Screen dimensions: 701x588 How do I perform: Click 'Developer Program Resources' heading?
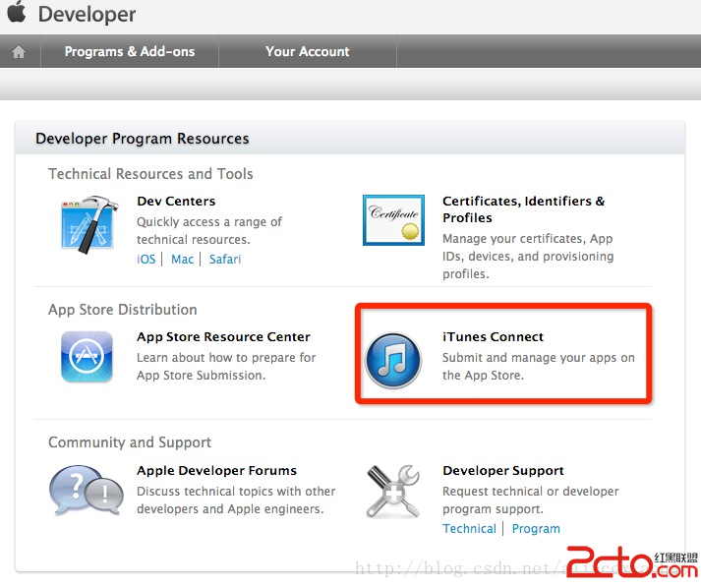point(143,139)
